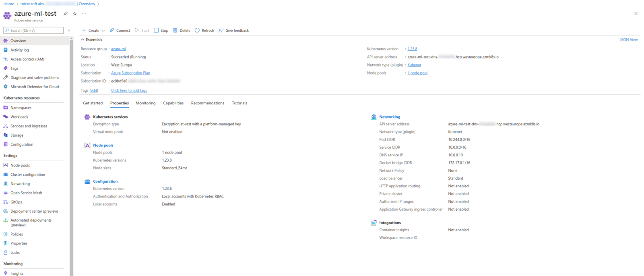Click the Services and ingresses icon
644x276 pixels.
point(6,126)
